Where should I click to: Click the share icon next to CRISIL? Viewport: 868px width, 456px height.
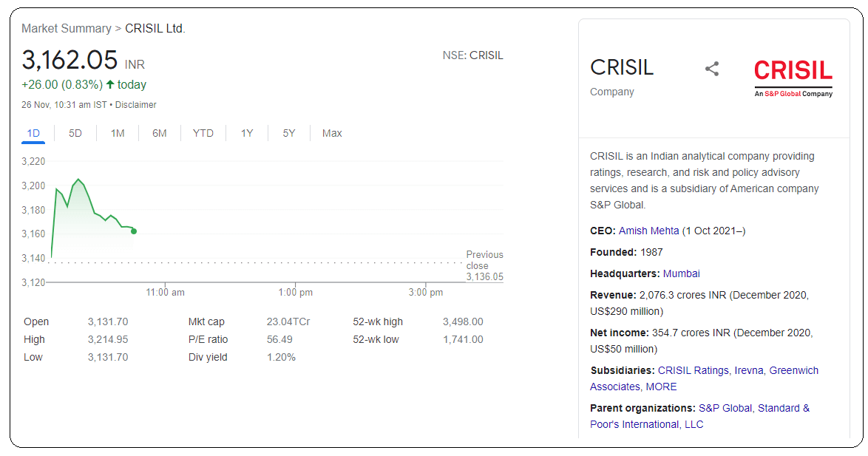coord(712,69)
